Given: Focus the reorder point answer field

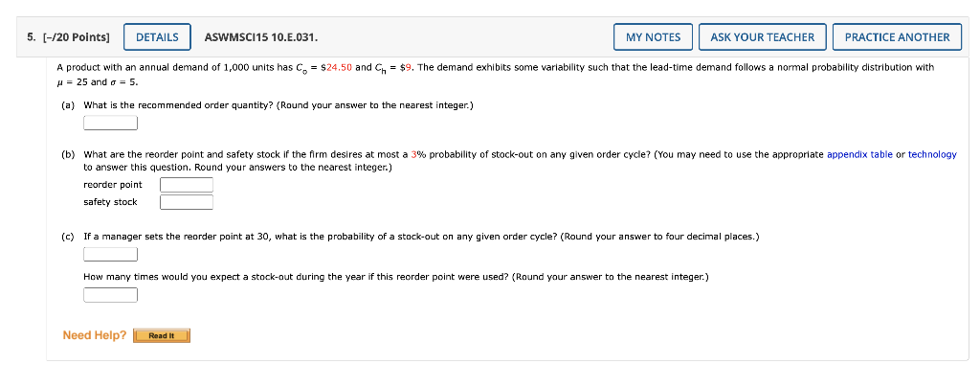Looking at the screenshot, I should pos(186,185).
